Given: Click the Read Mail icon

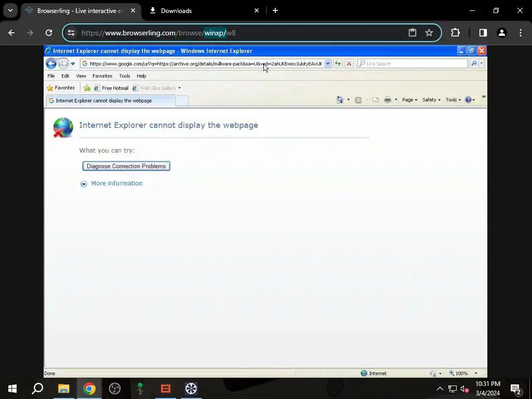Looking at the screenshot, I should click(x=375, y=100).
